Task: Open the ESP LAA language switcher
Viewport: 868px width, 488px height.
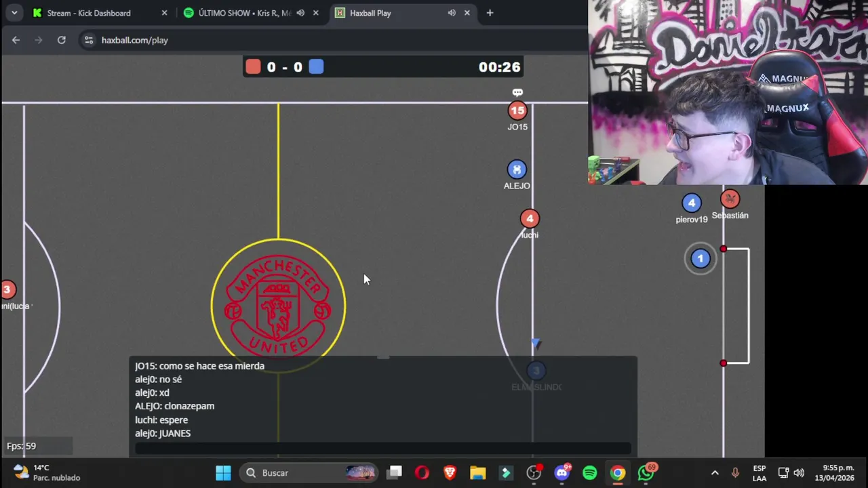Action: (759, 472)
